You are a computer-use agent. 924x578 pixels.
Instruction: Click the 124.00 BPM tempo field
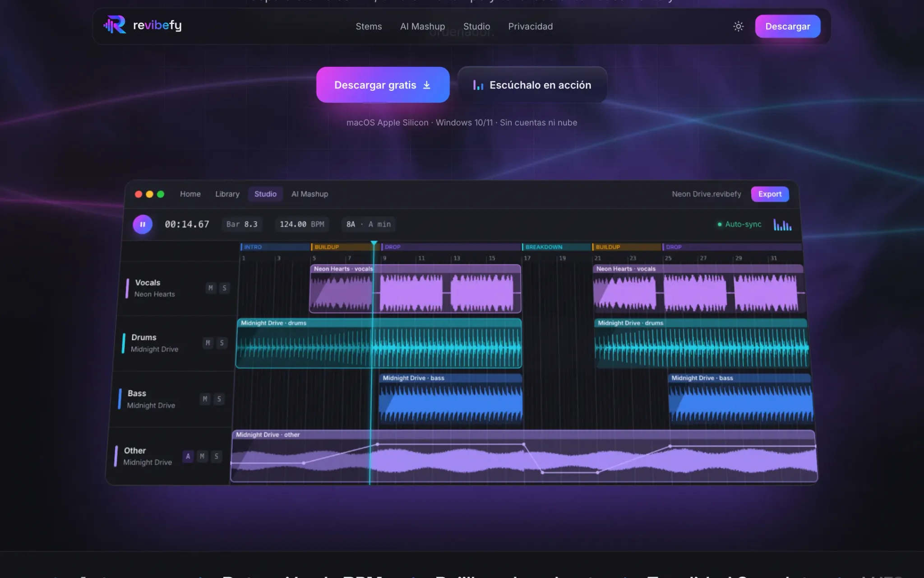click(x=302, y=224)
